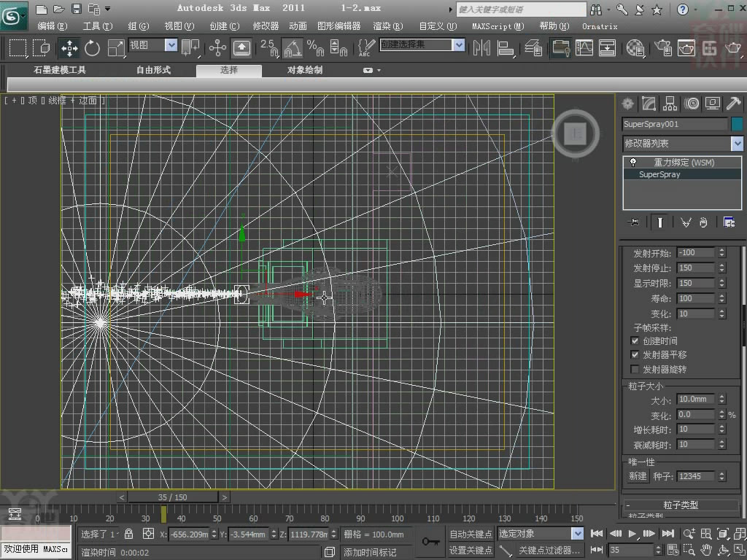Open the Utilities panel hammer icon
Image resolution: width=747 pixels, height=560 pixels.
pyautogui.click(x=733, y=104)
